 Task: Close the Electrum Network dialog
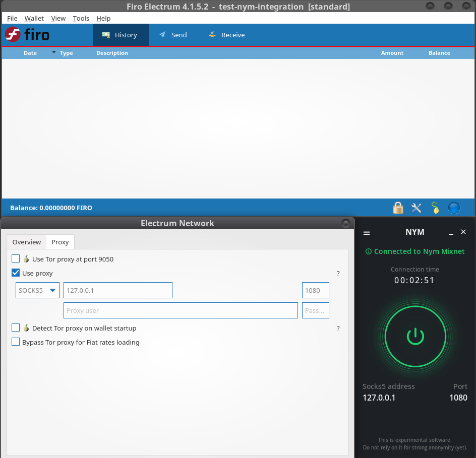point(345,223)
